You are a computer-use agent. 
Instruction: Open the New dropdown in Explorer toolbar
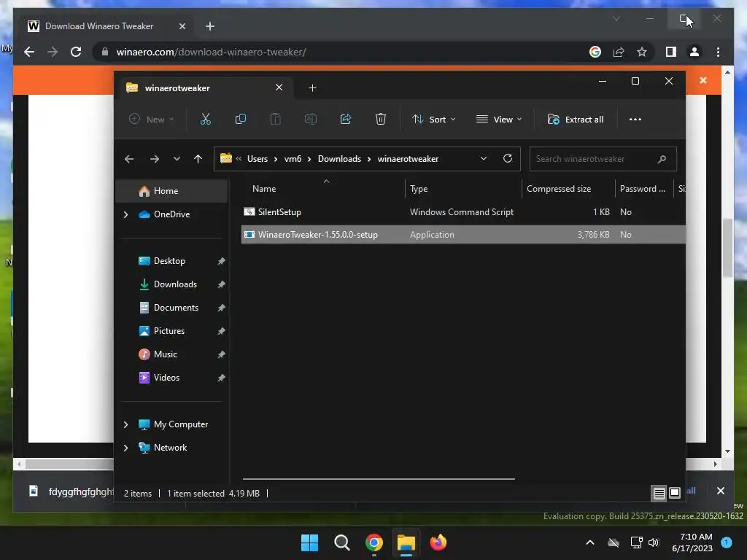[x=152, y=119]
